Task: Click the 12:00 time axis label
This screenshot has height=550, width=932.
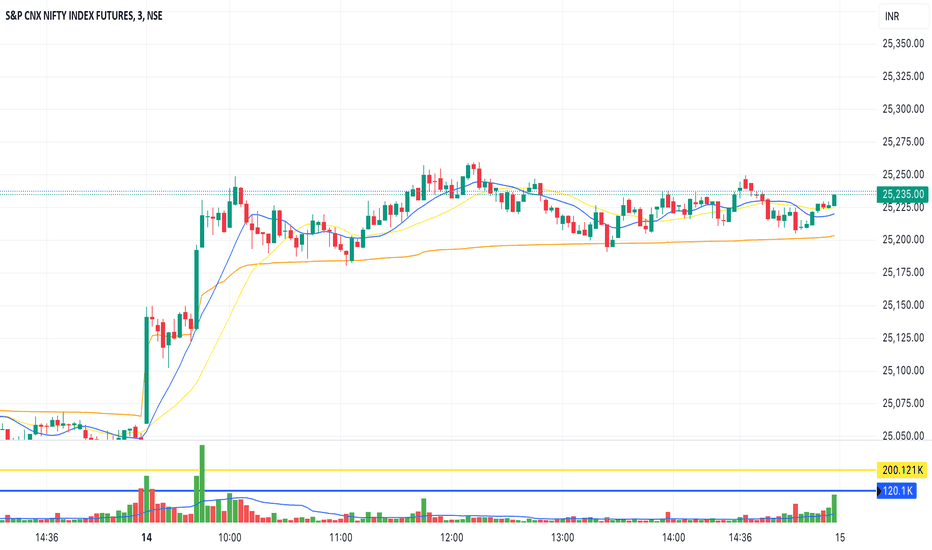Action: [x=452, y=538]
